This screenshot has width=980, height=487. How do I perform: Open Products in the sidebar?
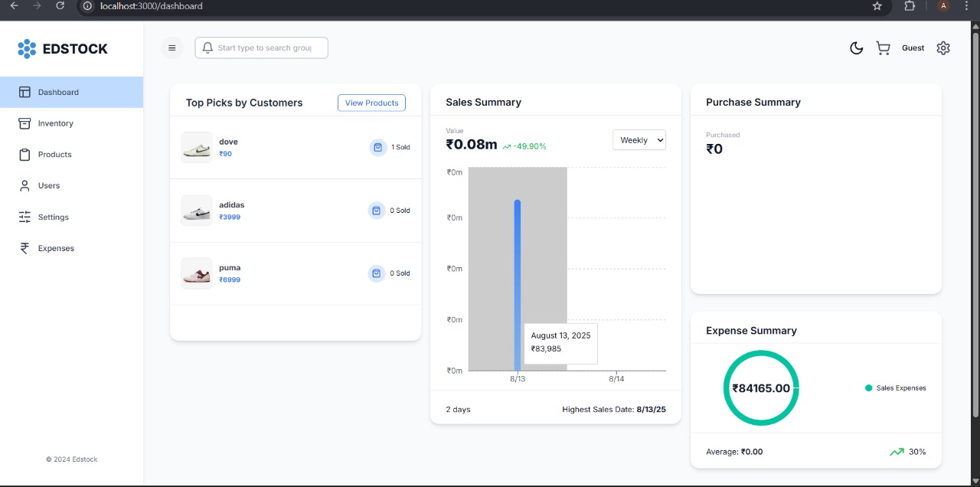coord(54,155)
